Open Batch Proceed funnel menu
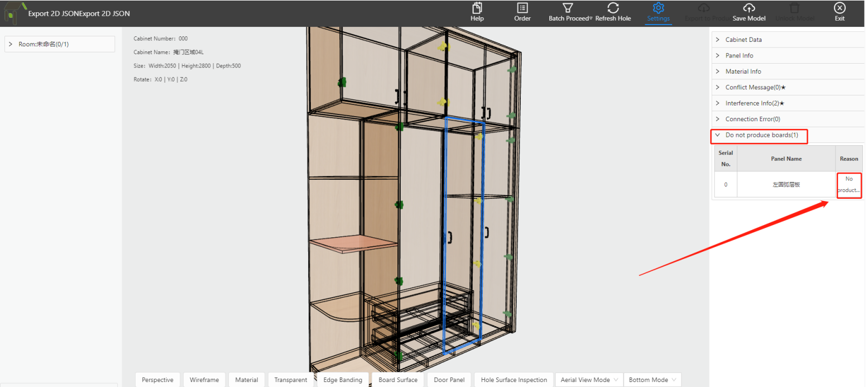This screenshot has width=868, height=387. tap(568, 8)
